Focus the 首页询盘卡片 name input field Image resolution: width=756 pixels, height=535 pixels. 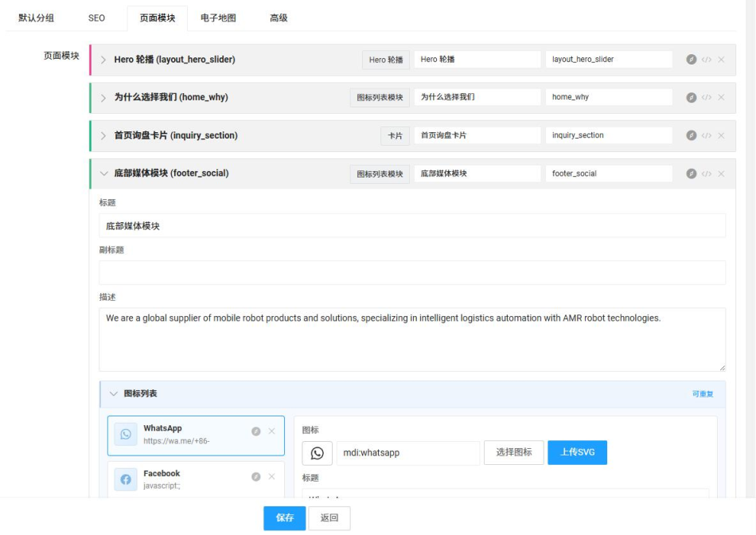click(477, 135)
